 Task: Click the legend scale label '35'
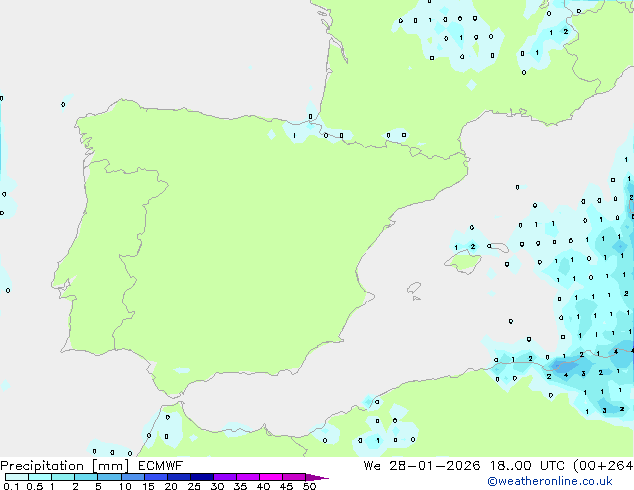pos(240,486)
